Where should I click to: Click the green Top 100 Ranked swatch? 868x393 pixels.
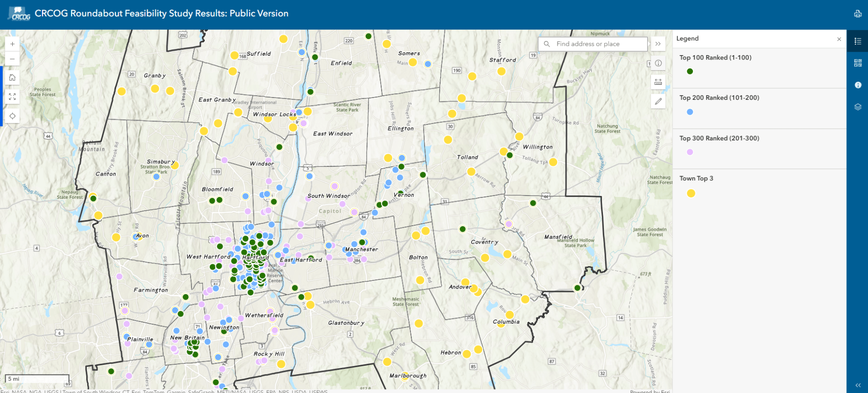tap(690, 72)
